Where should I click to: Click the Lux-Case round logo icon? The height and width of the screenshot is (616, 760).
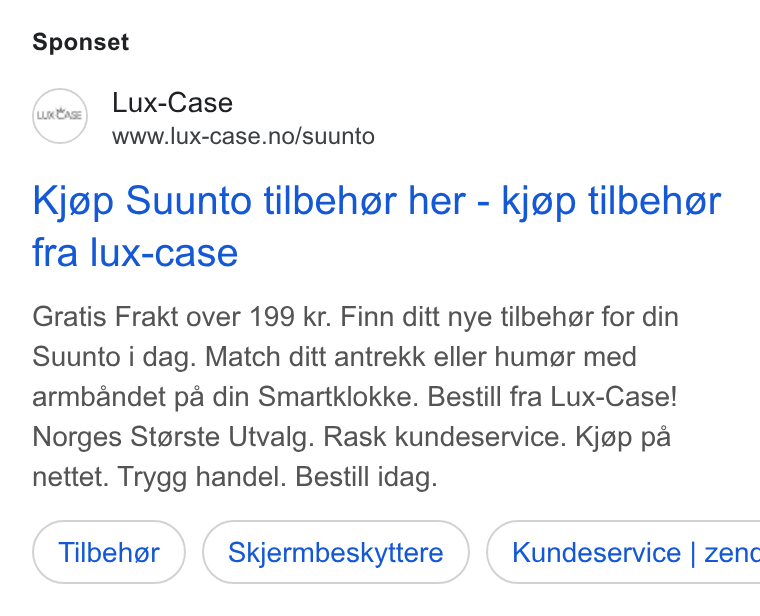tap(60, 116)
